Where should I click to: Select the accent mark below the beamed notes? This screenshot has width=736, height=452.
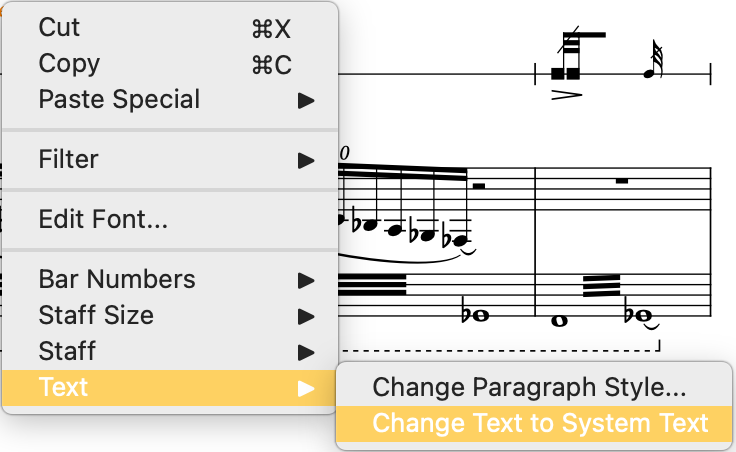point(567,95)
